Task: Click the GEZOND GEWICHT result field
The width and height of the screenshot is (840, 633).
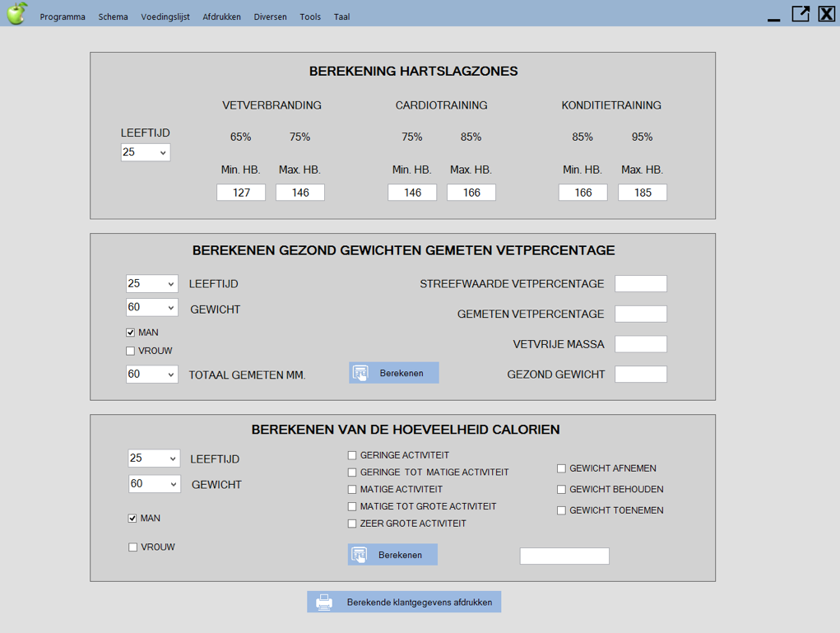Action: point(640,375)
